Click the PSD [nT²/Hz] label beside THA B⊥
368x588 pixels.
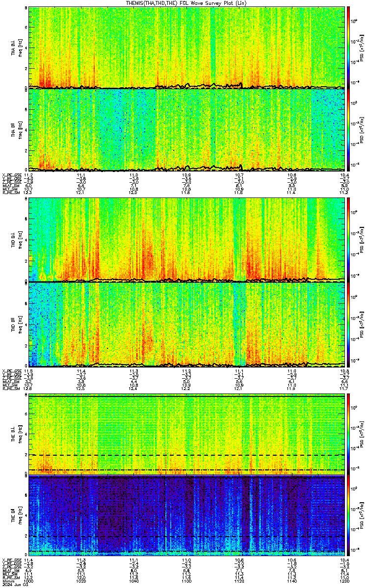pyautogui.click(x=362, y=47)
